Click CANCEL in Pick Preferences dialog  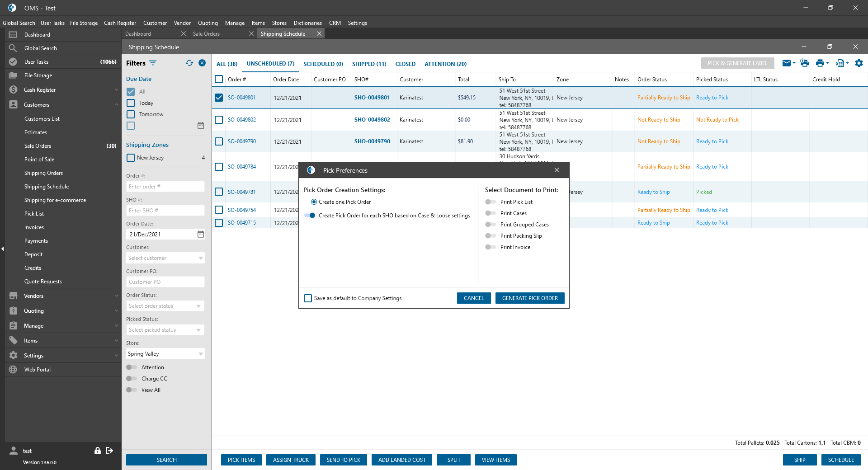(x=473, y=298)
